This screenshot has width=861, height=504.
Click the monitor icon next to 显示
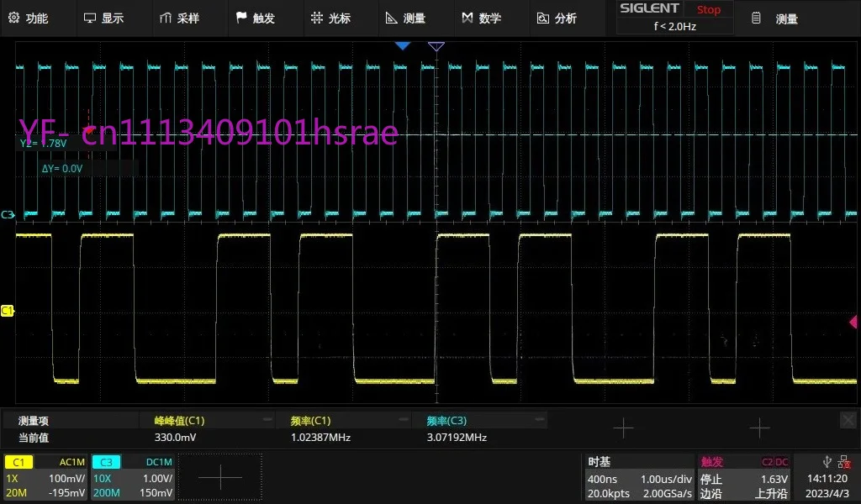(89, 18)
